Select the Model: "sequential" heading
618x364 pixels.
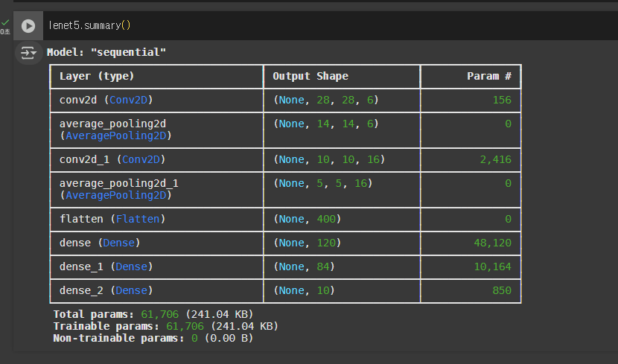tap(106, 52)
